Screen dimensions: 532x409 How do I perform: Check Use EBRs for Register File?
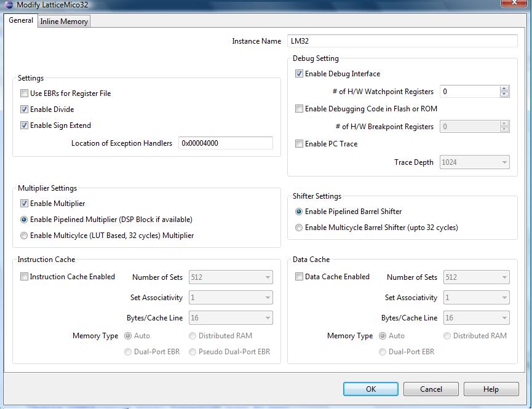coord(24,93)
